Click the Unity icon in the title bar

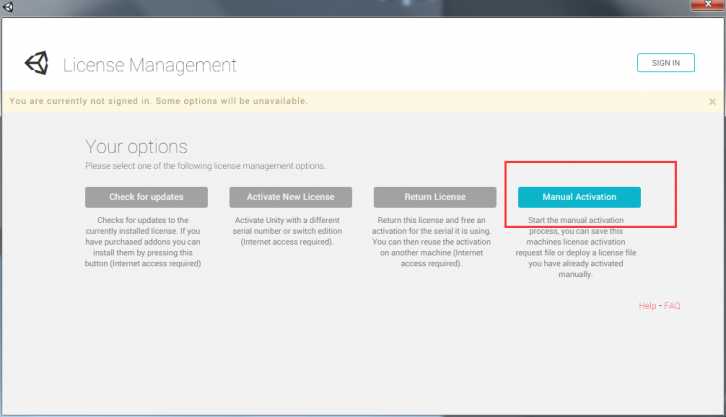[x=8, y=6]
